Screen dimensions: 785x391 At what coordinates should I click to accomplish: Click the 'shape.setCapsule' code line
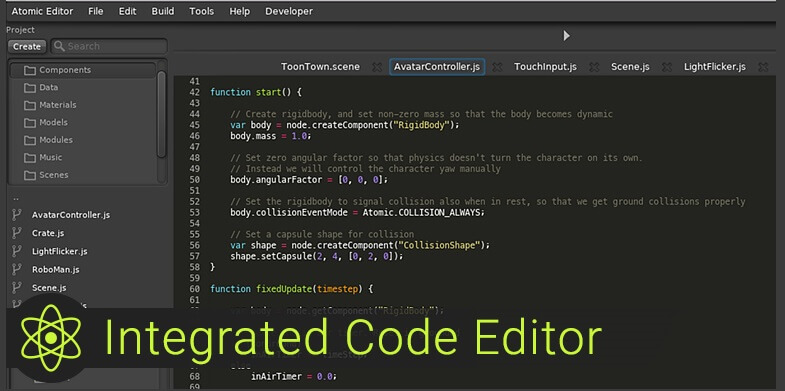[316, 256]
